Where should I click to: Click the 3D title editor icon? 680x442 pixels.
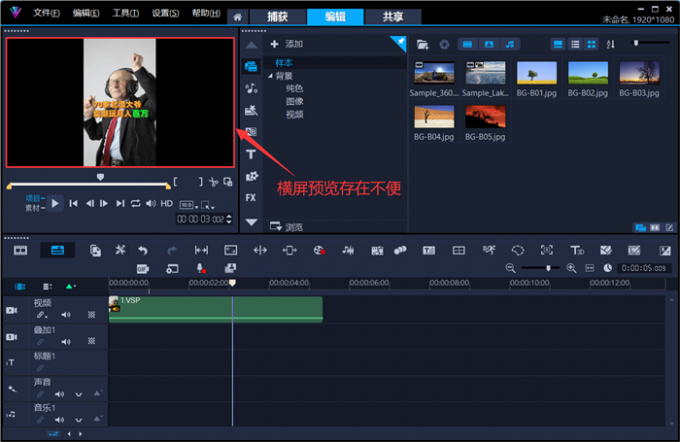point(576,250)
